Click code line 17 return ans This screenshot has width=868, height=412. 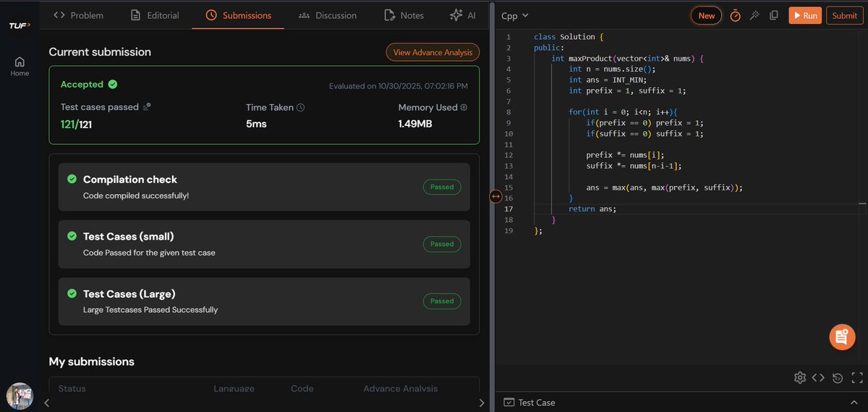tap(592, 209)
